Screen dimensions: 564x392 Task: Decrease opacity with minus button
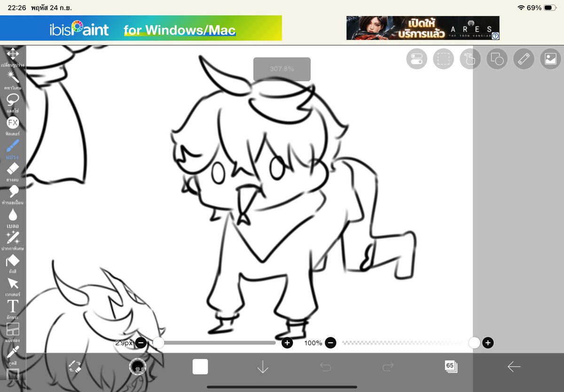point(331,343)
